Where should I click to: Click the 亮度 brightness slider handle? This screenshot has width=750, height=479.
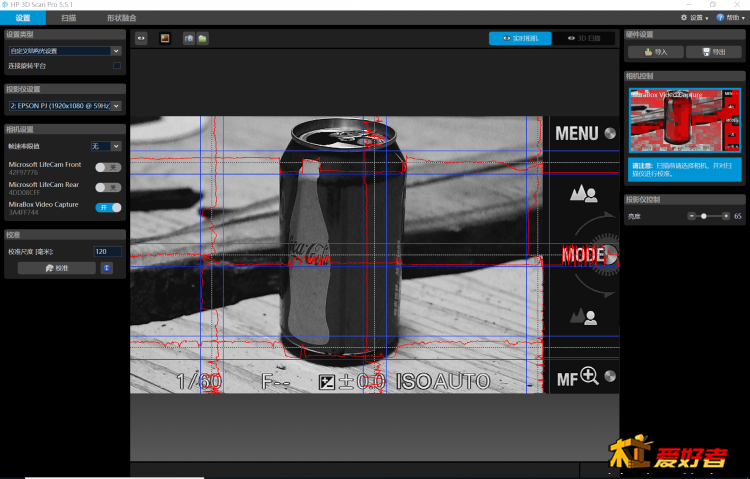(704, 216)
